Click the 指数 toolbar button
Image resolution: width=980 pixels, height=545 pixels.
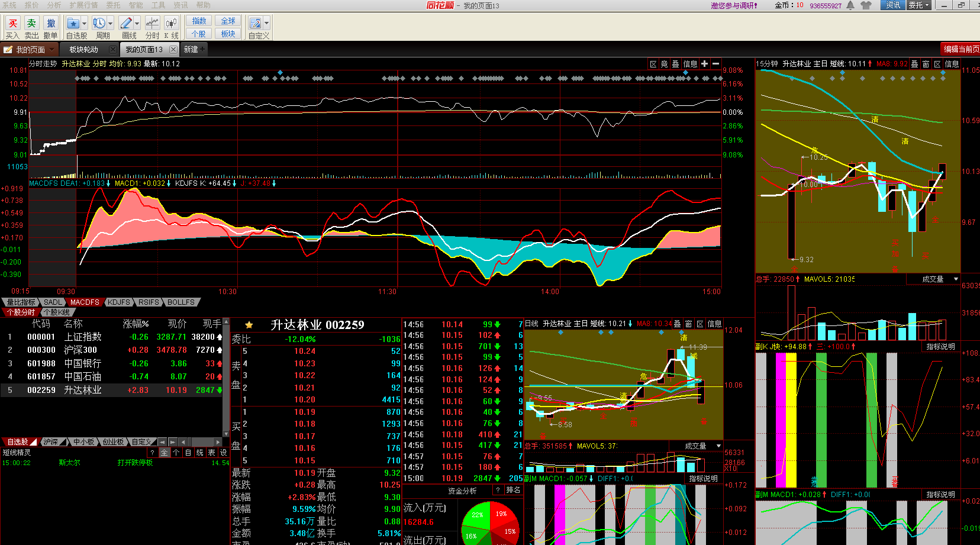(199, 21)
